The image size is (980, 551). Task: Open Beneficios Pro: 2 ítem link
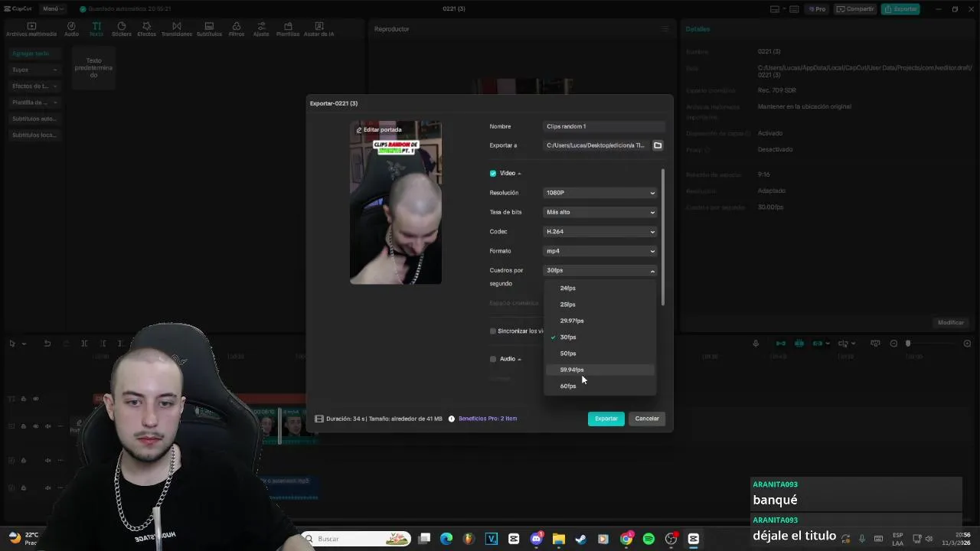(488, 419)
